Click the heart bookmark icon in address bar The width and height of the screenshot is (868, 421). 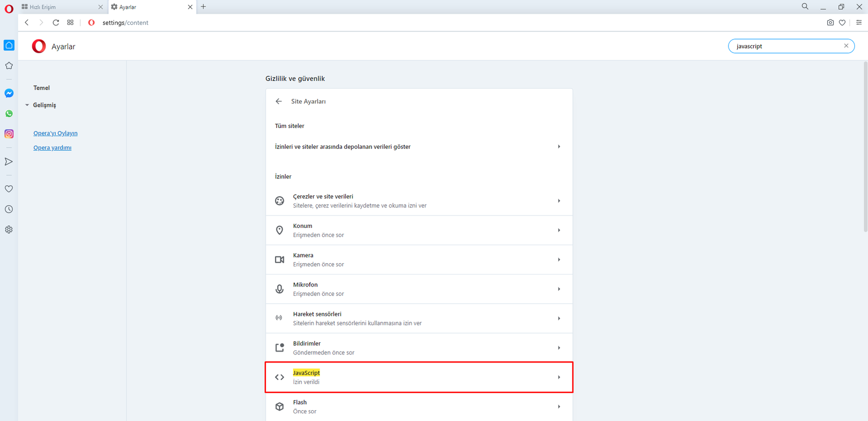click(842, 23)
